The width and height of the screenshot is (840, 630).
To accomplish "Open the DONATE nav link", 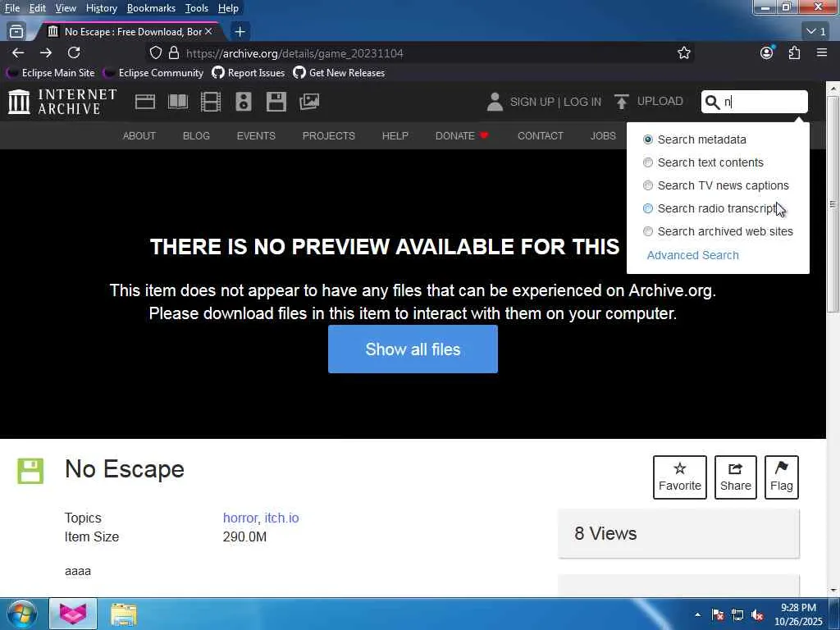I will click(x=462, y=135).
